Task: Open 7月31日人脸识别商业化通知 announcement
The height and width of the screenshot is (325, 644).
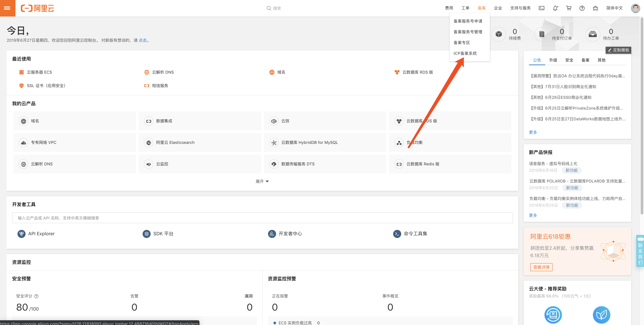Action: pyautogui.click(x=563, y=87)
